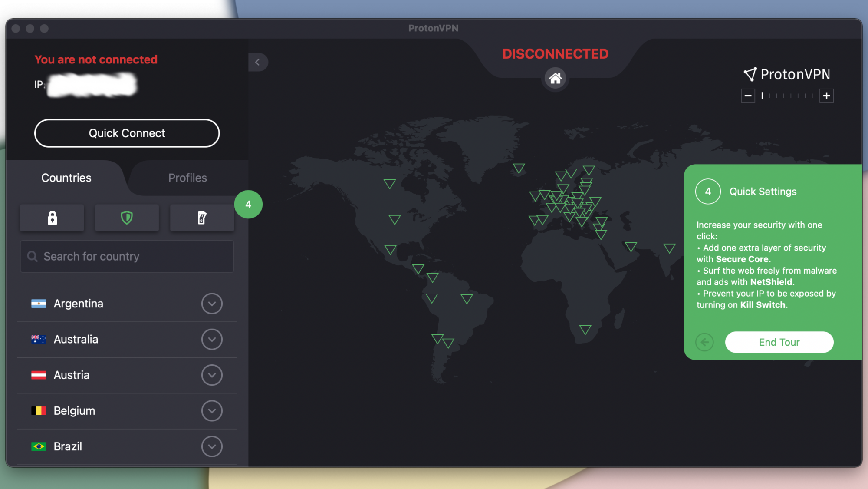The width and height of the screenshot is (868, 489).
Task: Collapse the sidebar with the arrow button
Action: 258,62
